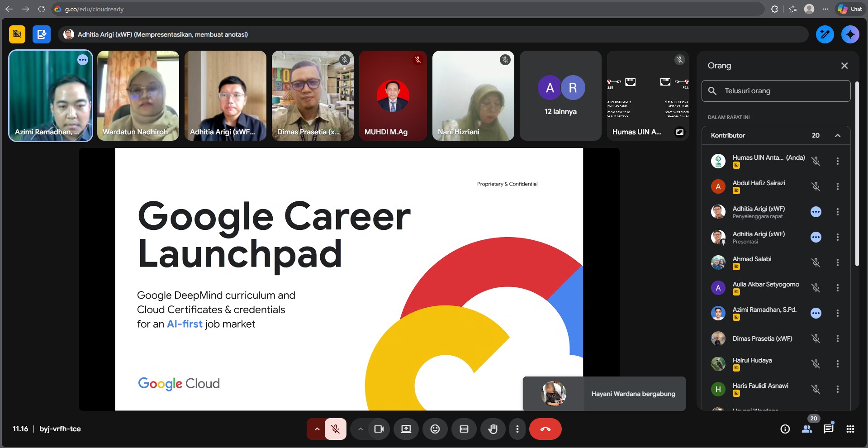The height and width of the screenshot is (448, 868).
Task: Select Dimas Prasetia video tile
Action: click(x=313, y=95)
